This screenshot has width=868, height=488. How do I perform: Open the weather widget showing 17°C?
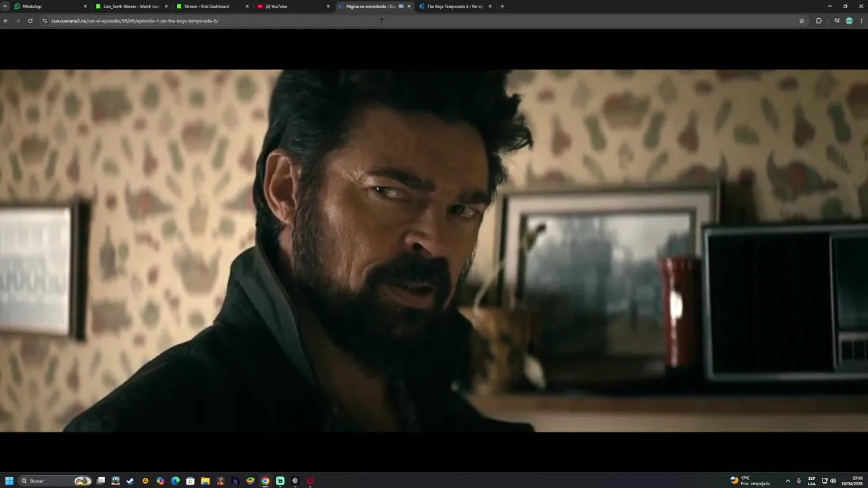[750, 481]
